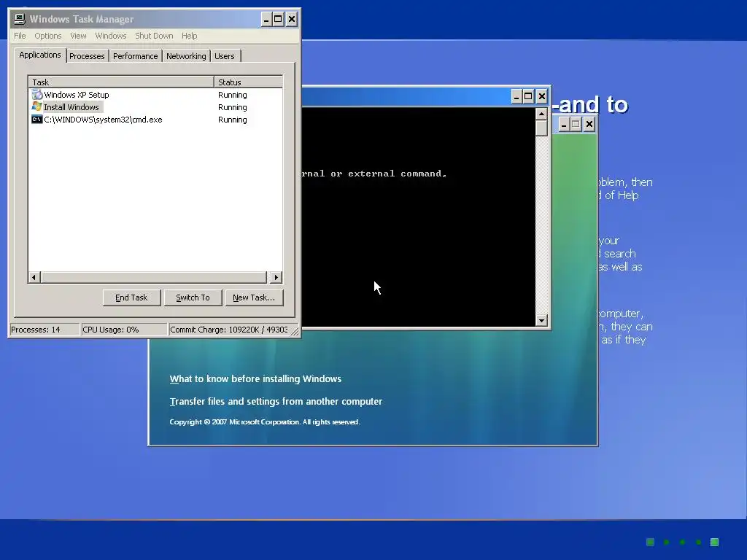This screenshot has width=747, height=560.
Task: Switch to the Users tab
Action: coord(225,56)
